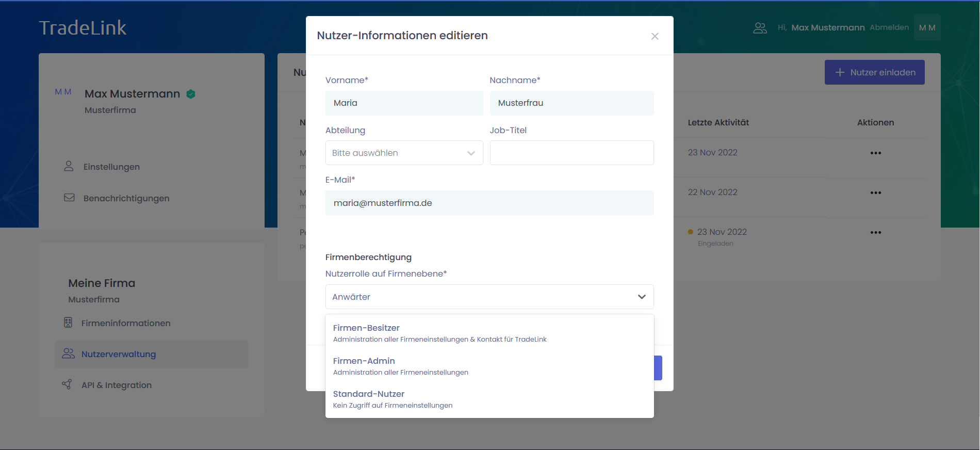This screenshot has height=450, width=980.
Task: Close the Nutzer-Informationen editieren dialog
Action: coord(655,36)
